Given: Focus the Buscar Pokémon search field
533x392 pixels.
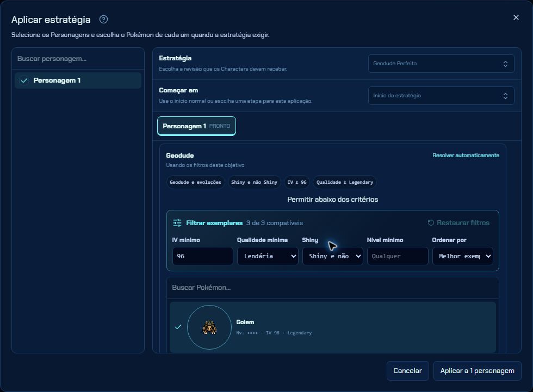Looking at the screenshot, I should tap(332, 288).
